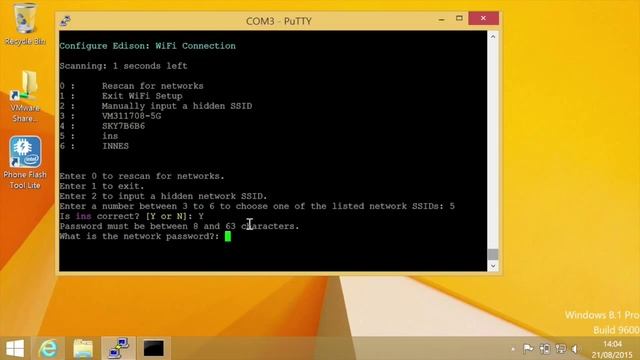This screenshot has width=640, height=360.
Task: Click the PuTTY system menu icon in title bar
Action: [65, 21]
